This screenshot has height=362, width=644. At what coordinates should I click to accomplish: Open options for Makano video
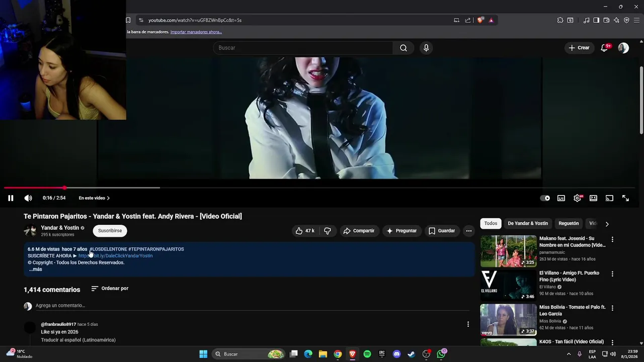612,239
